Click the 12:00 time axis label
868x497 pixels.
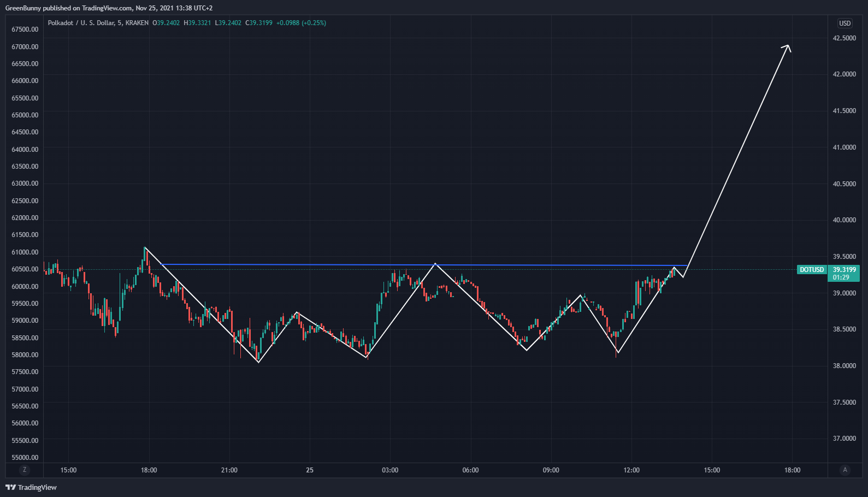(631, 470)
